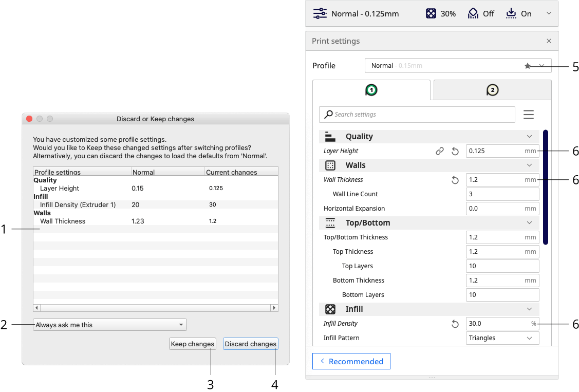Revert Infill Density using its revert arrow
The image size is (579, 392).
(455, 324)
